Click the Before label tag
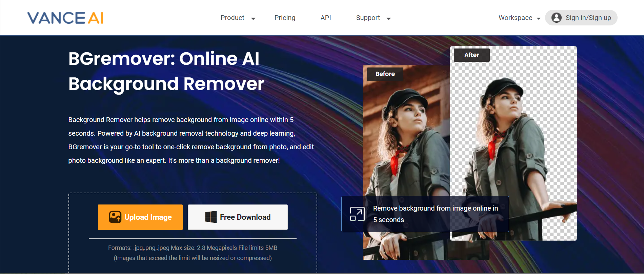This screenshot has height=274, width=644. [x=385, y=74]
